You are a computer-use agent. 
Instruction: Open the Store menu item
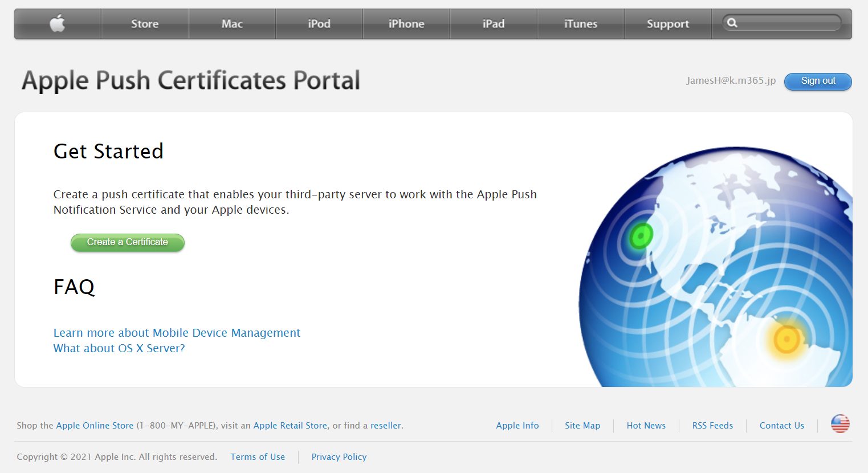pyautogui.click(x=145, y=24)
